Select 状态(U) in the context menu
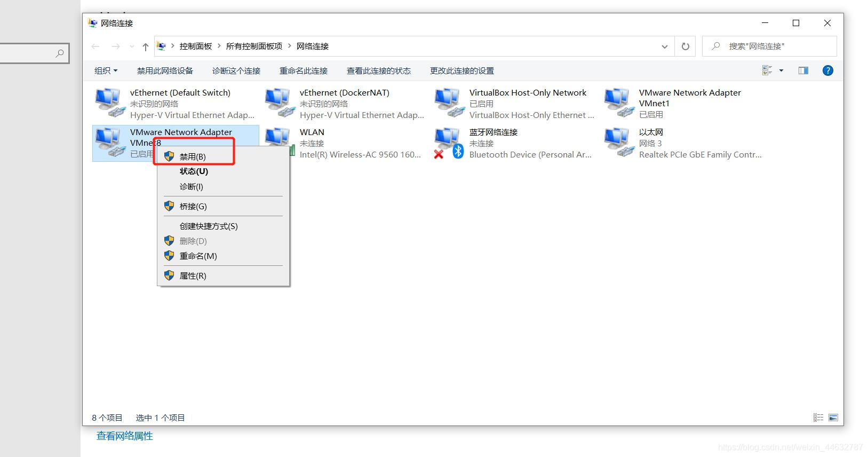Screen dimensions: 868x457 coord(224,171)
